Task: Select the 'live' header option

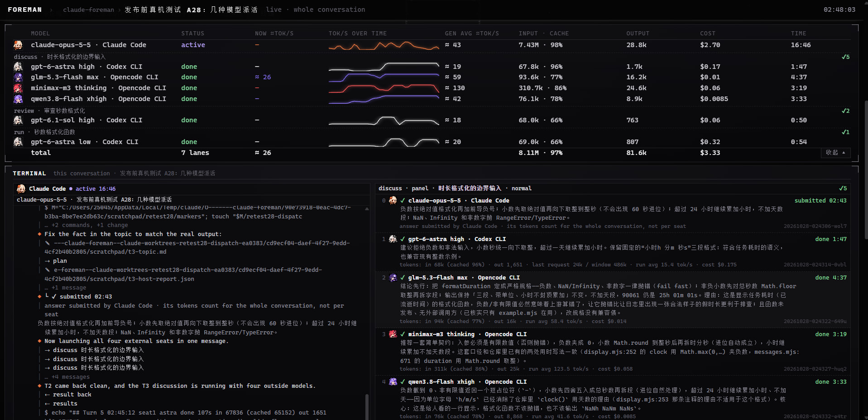Action: pos(273,10)
